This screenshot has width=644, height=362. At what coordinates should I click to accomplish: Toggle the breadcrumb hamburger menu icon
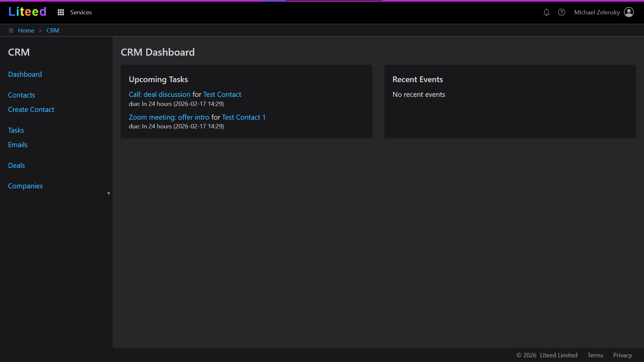(x=11, y=31)
